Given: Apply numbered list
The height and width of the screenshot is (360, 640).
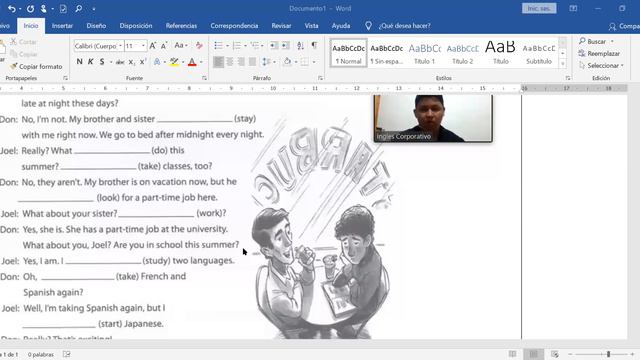Looking at the screenshot, I should click(x=236, y=46).
